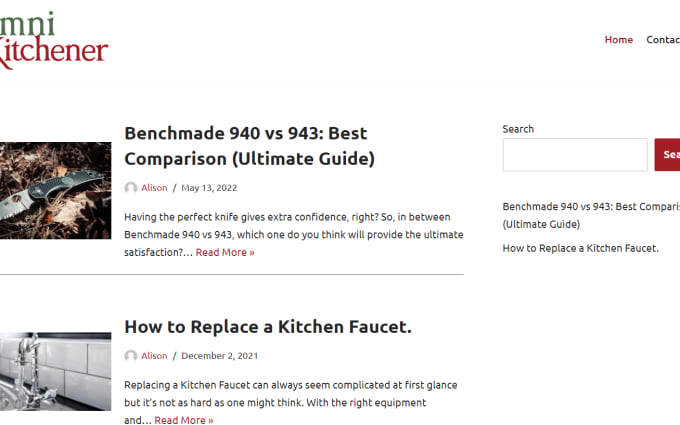Click the folding knife thumbnail image
680x425 pixels.
(56, 190)
